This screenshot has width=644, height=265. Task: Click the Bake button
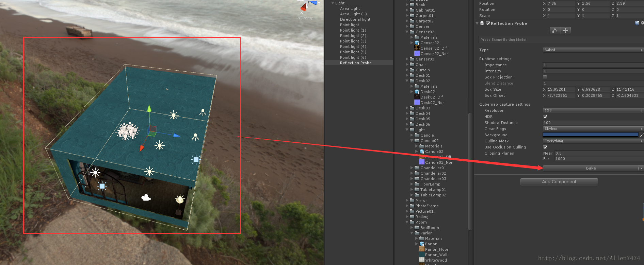pyautogui.click(x=591, y=168)
